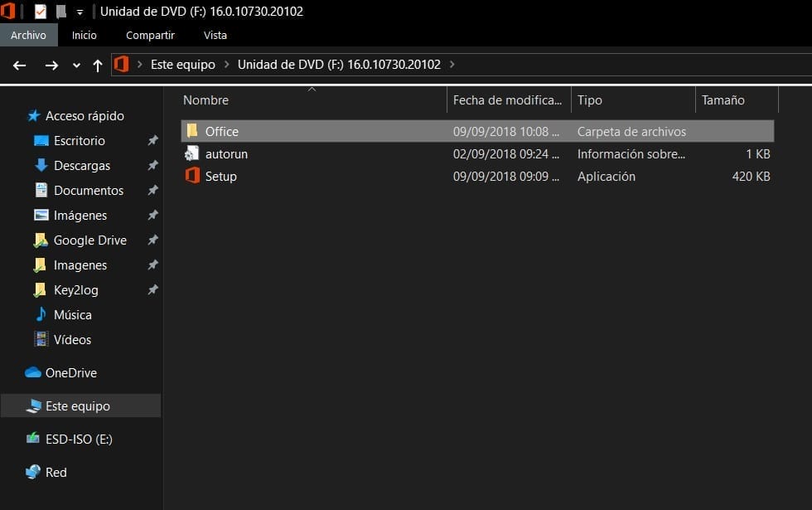The height and width of the screenshot is (510, 812).
Task: Open the Customize Quick Access Toolbar dropdown
Action: [79, 12]
